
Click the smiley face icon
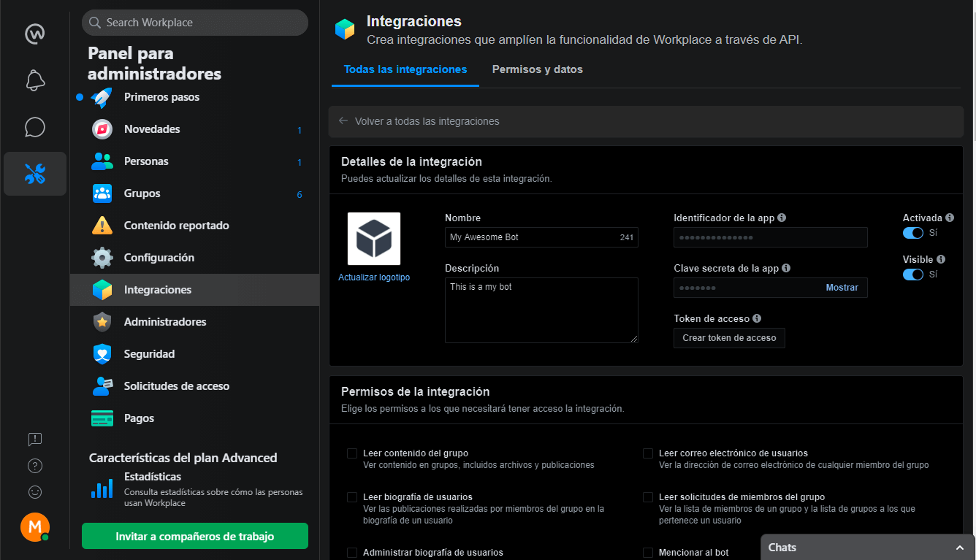(x=35, y=492)
